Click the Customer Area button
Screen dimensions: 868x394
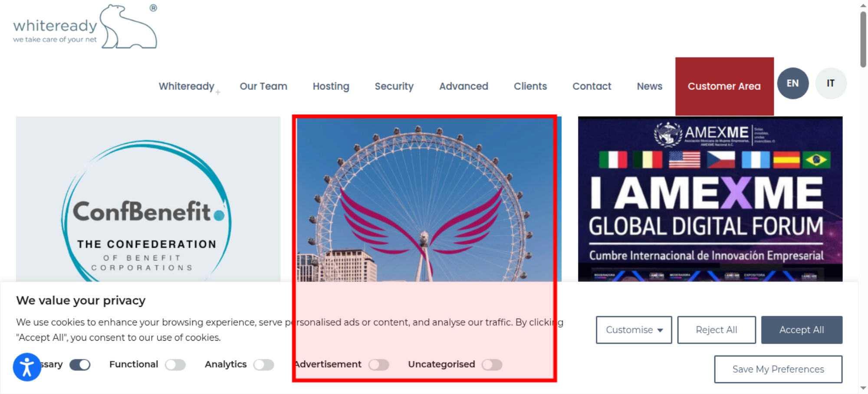pos(724,86)
